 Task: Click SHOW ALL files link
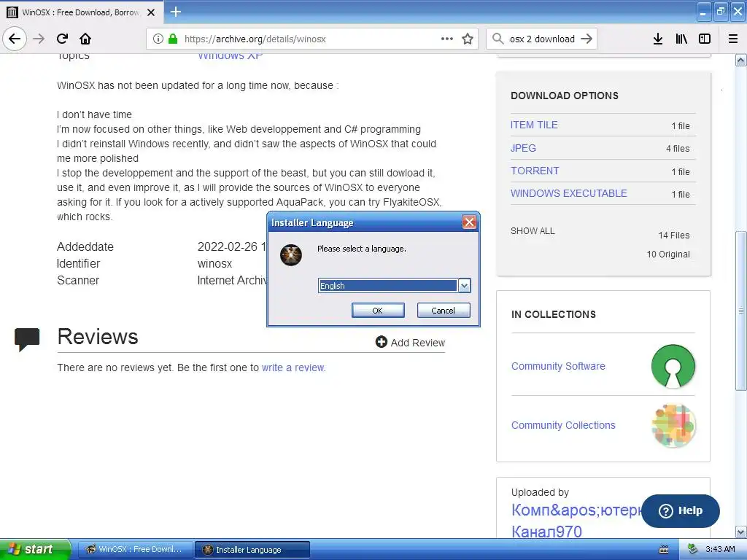[533, 231]
